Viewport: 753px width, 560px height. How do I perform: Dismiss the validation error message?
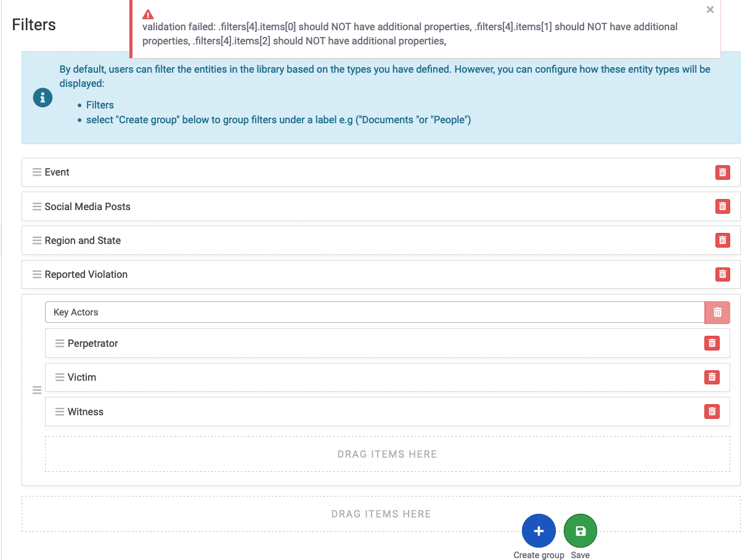coord(709,9)
